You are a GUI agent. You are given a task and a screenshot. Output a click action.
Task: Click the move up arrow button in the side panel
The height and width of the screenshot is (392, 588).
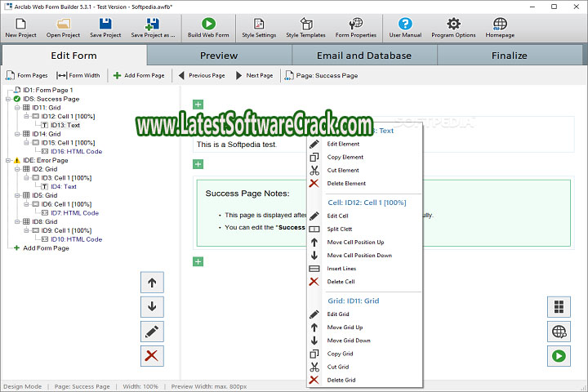pyautogui.click(x=152, y=283)
